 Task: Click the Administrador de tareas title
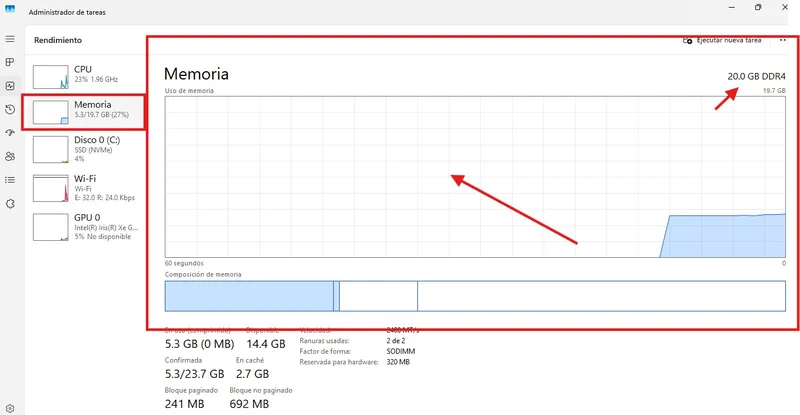pos(67,12)
